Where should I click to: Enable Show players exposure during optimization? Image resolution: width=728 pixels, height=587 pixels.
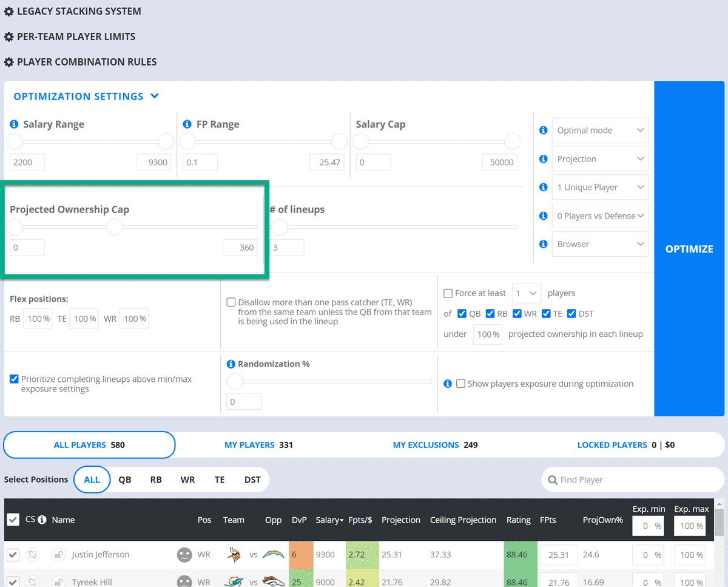(x=461, y=384)
